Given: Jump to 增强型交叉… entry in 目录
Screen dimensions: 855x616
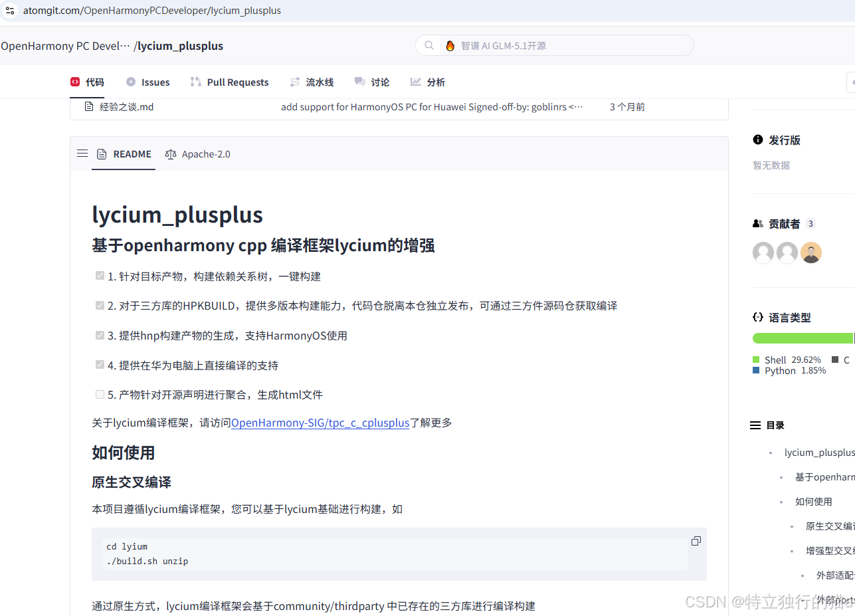Looking at the screenshot, I should click(x=830, y=551).
